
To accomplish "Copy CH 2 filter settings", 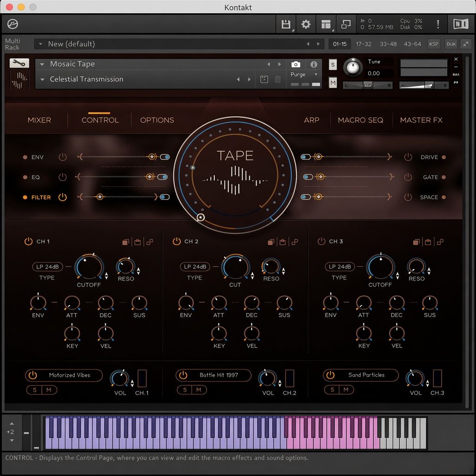I will click(271, 242).
